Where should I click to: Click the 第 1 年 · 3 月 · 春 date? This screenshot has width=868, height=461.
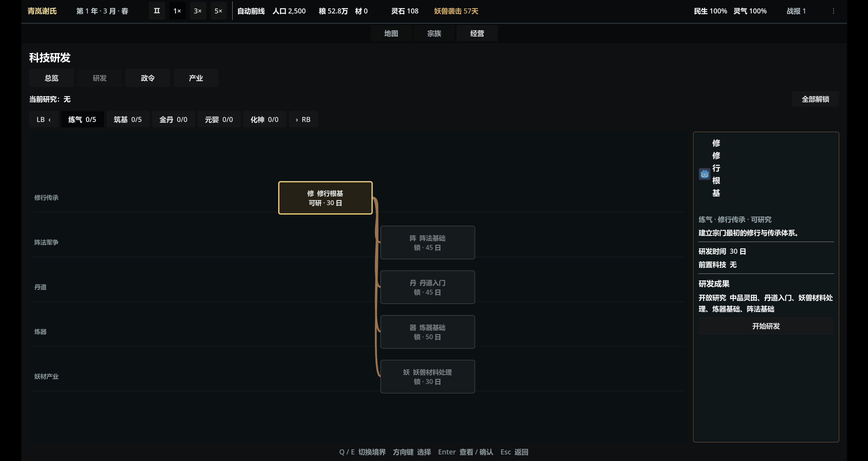pos(102,11)
